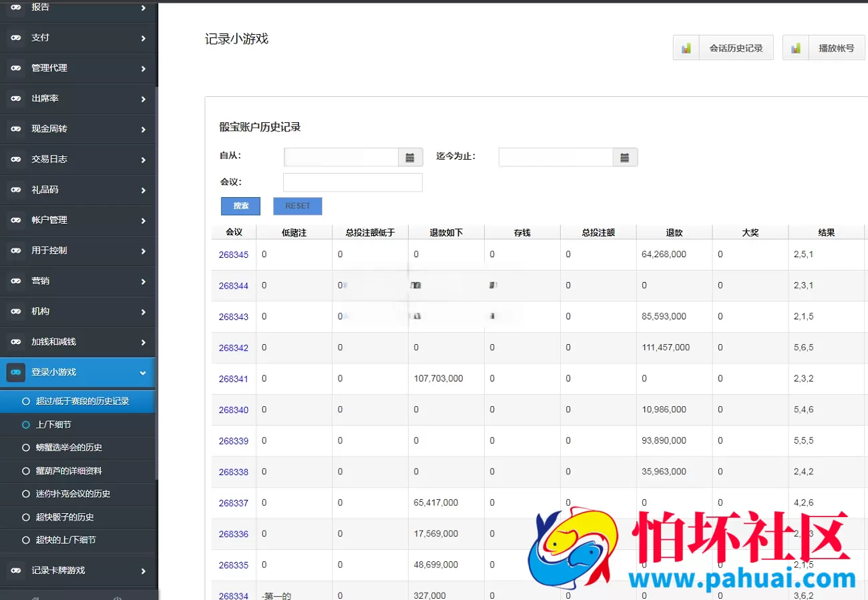Select 螃蟹选举会的历史 submenu item
The image size is (868, 600).
(x=77, y=448)
